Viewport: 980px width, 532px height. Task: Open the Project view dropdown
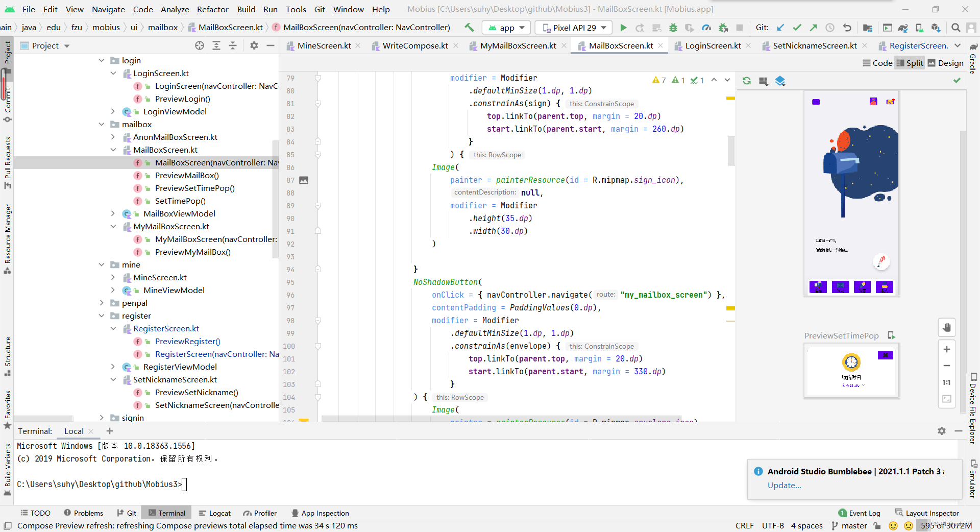pos(45,45)
